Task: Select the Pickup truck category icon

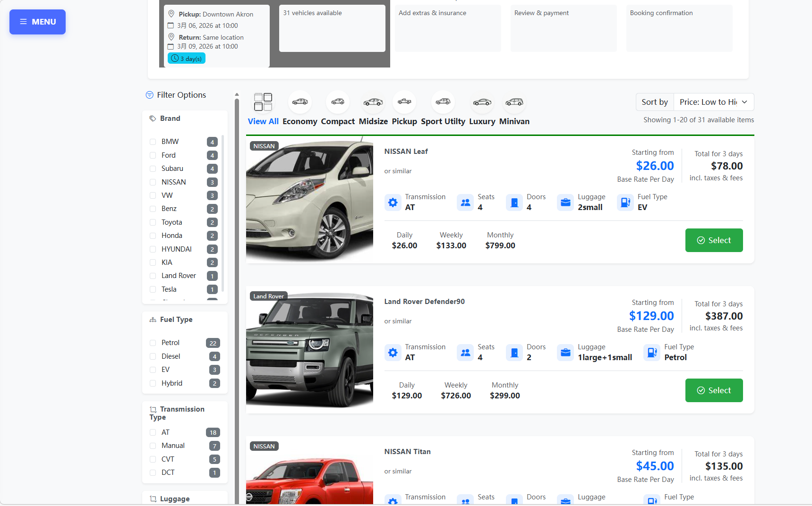Action: point(404,102)
